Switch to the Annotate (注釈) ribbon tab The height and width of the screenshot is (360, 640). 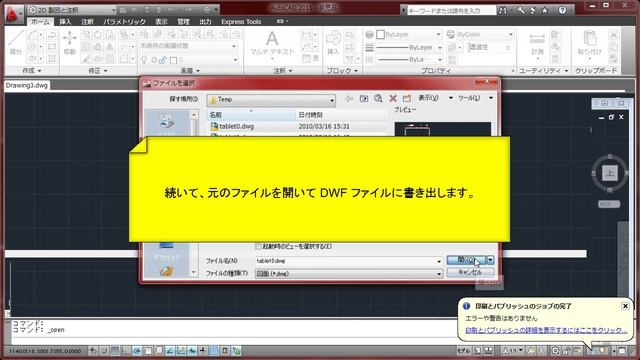87,22
